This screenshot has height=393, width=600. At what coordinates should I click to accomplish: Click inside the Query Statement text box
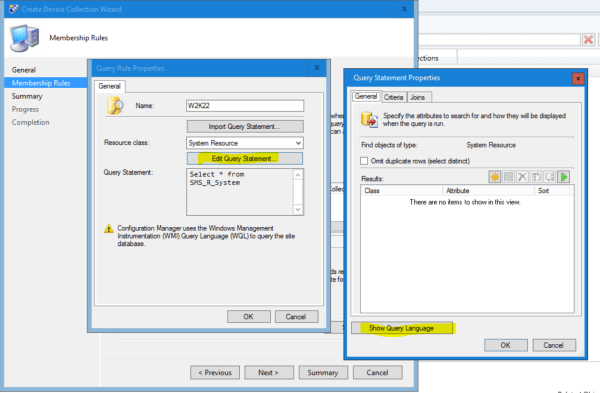240,192
